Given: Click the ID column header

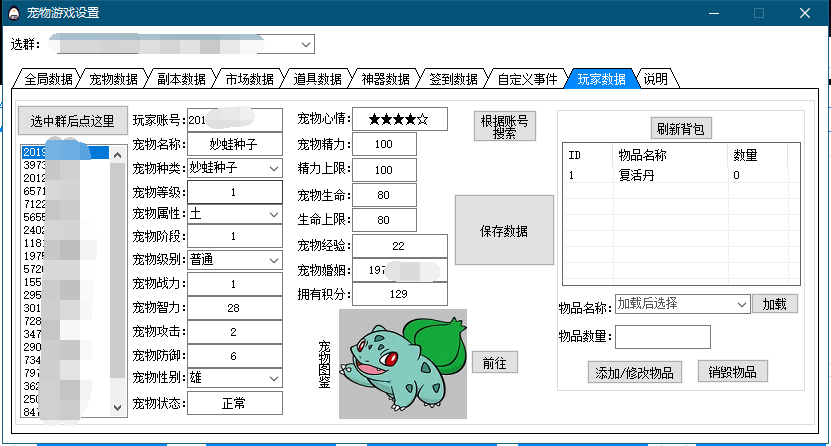Looking at the screenshot, I should tap(588, 155).
